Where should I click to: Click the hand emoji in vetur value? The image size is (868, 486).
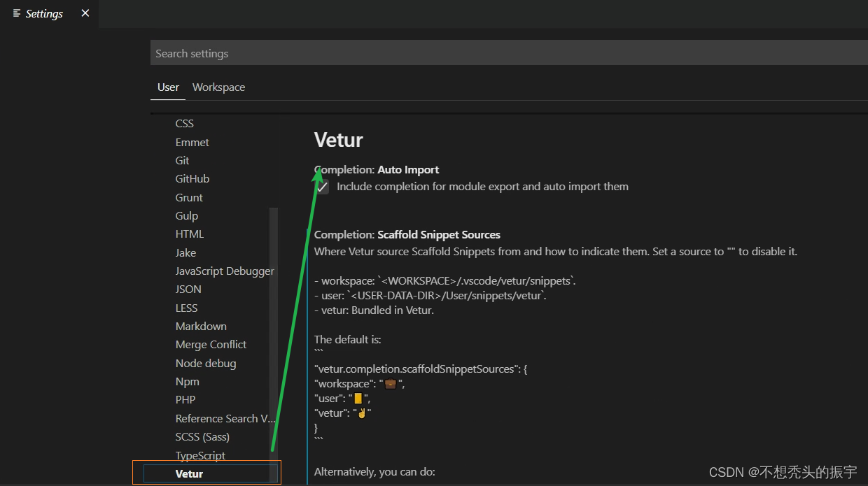[x=362, y=413]
